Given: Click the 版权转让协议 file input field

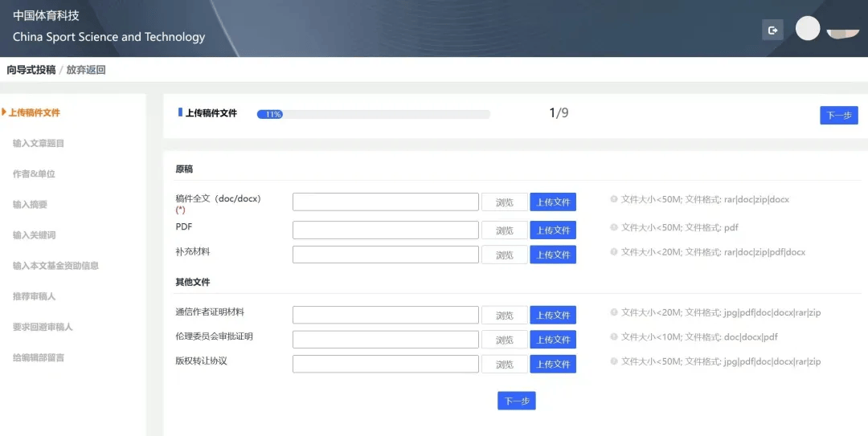Looking at the screenshot, I should click(385, 364).
